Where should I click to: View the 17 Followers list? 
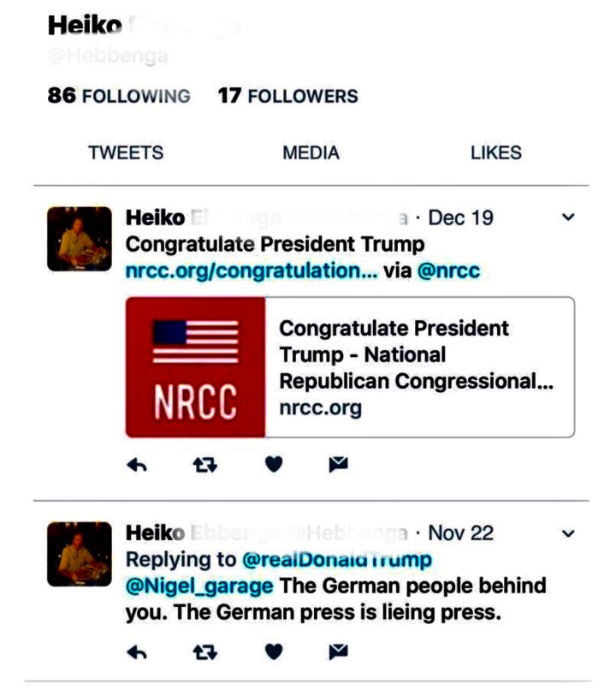287,96
